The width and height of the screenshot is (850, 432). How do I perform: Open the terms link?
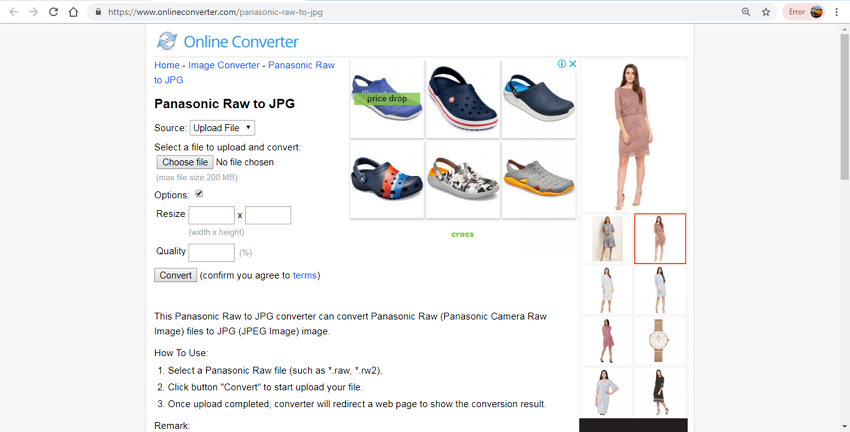305,275
